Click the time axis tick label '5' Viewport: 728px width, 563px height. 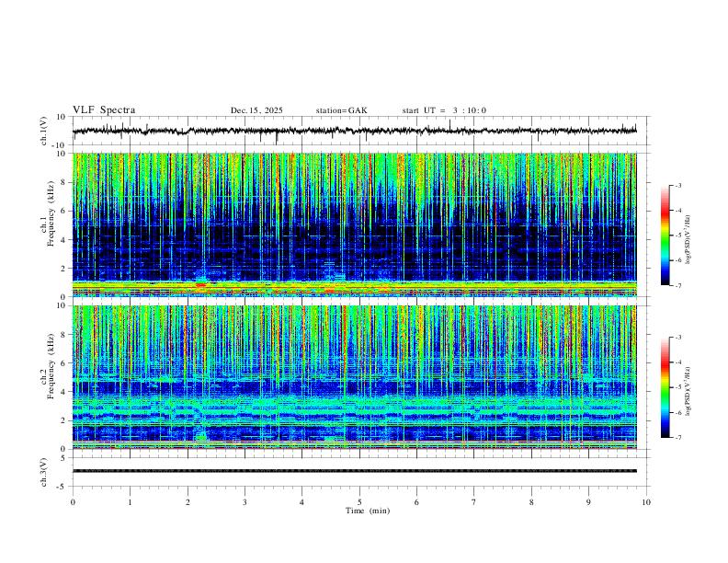tap(359, 502)
